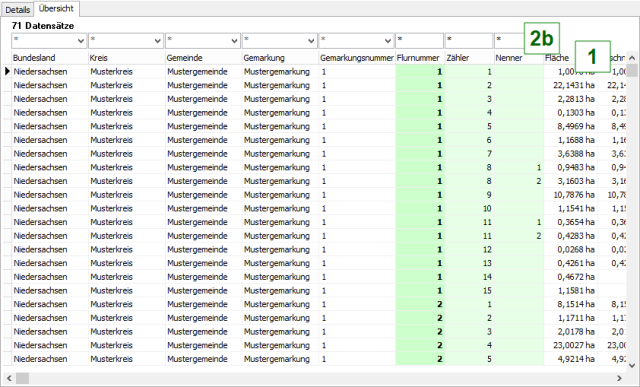The height and width of the screenshot is (387, 640).
Task: Click the Fläche value 0,4672 ha
Action: (571, 277)
